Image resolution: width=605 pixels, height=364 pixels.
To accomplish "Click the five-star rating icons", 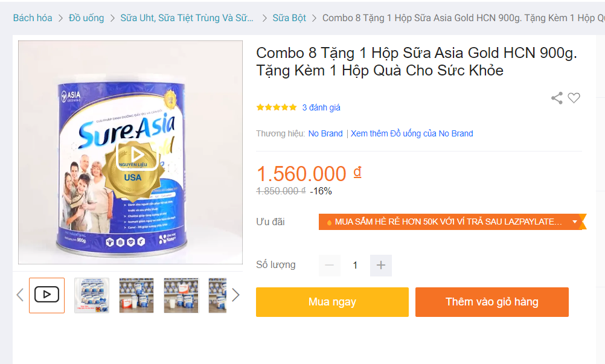I will tap(277, 107).
